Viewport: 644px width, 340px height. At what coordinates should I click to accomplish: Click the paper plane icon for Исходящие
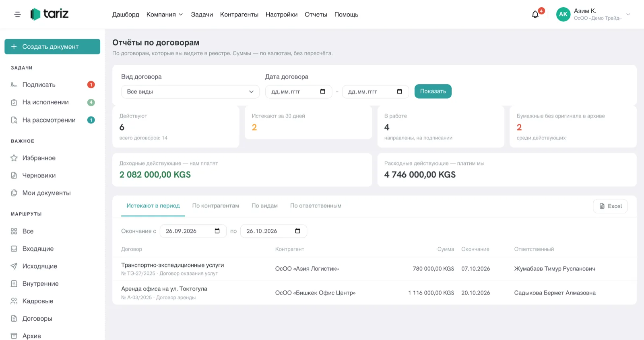[14, 266]
